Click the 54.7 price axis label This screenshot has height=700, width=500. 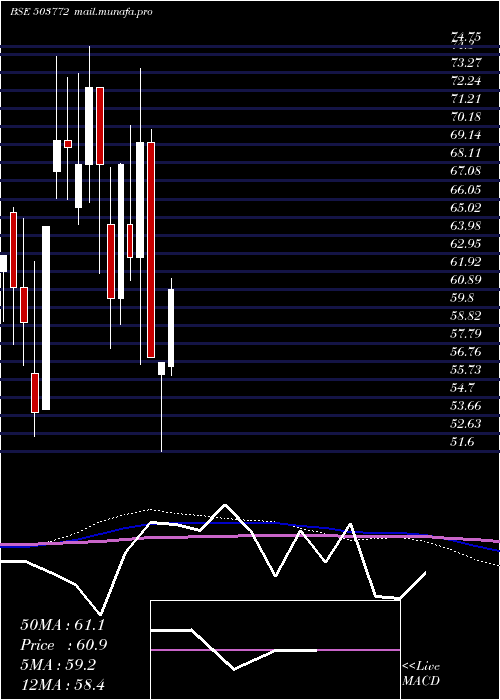coord(462,388)
